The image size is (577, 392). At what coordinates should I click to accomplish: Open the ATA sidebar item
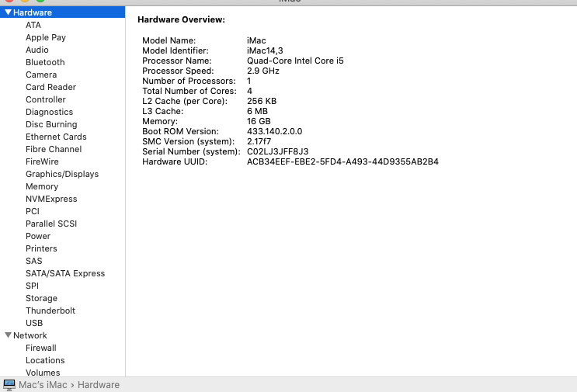[33, 25]
